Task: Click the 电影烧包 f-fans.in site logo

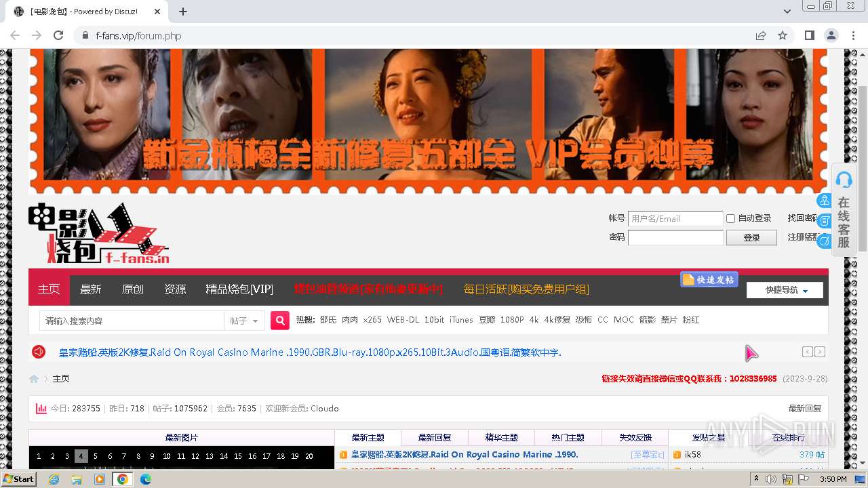Action: coord(99,233)
